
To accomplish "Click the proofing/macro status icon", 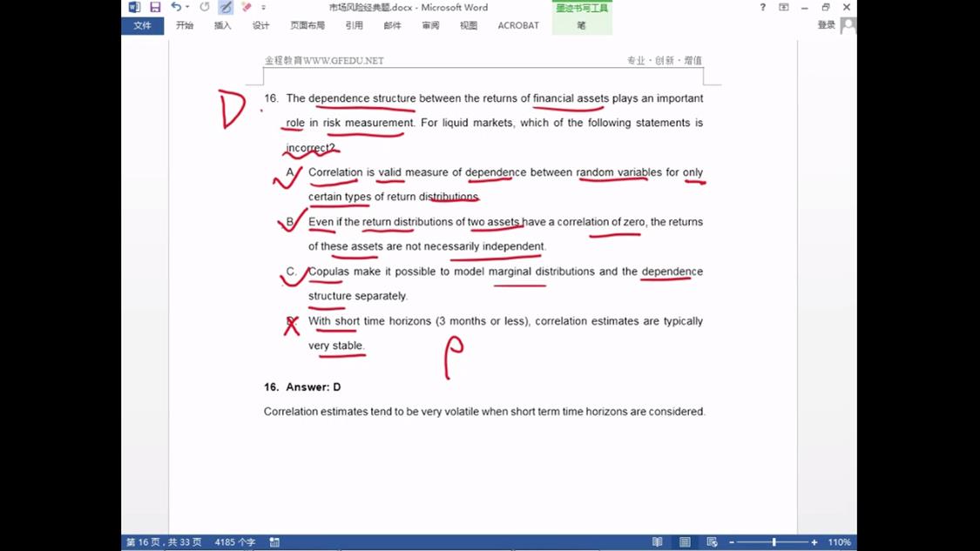I will pos(274,542).
